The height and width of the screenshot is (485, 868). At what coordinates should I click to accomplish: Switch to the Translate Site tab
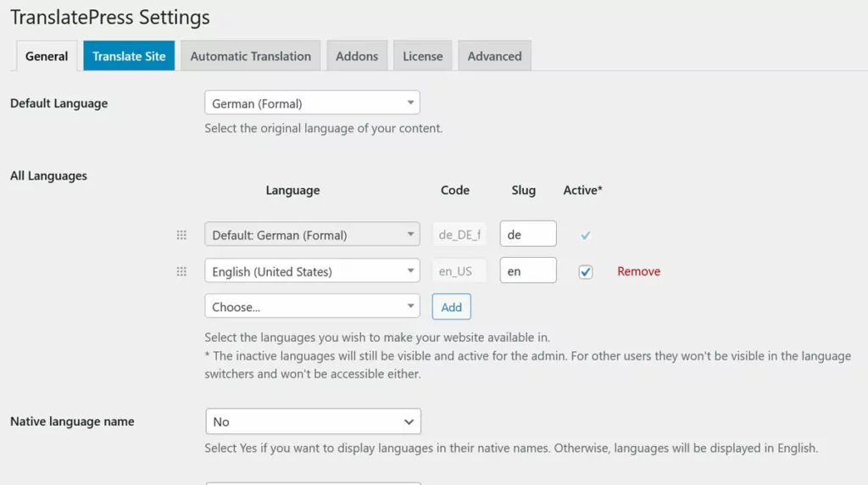(129, 56)
